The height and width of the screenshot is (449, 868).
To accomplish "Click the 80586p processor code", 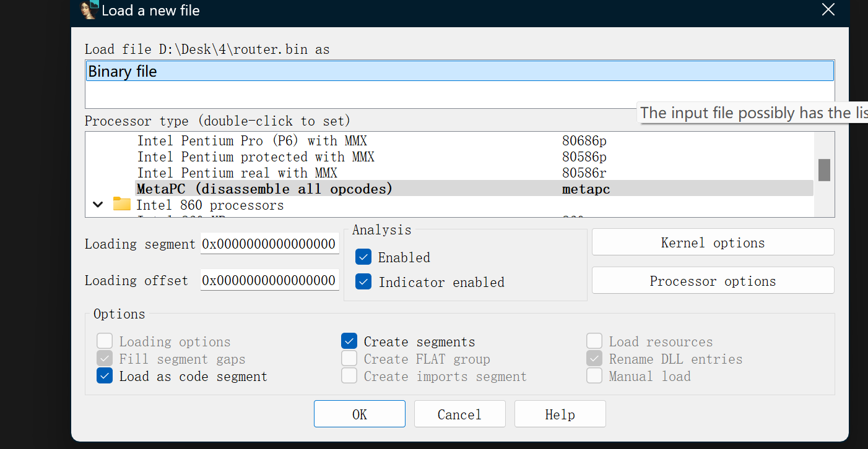I will point(584,157).
